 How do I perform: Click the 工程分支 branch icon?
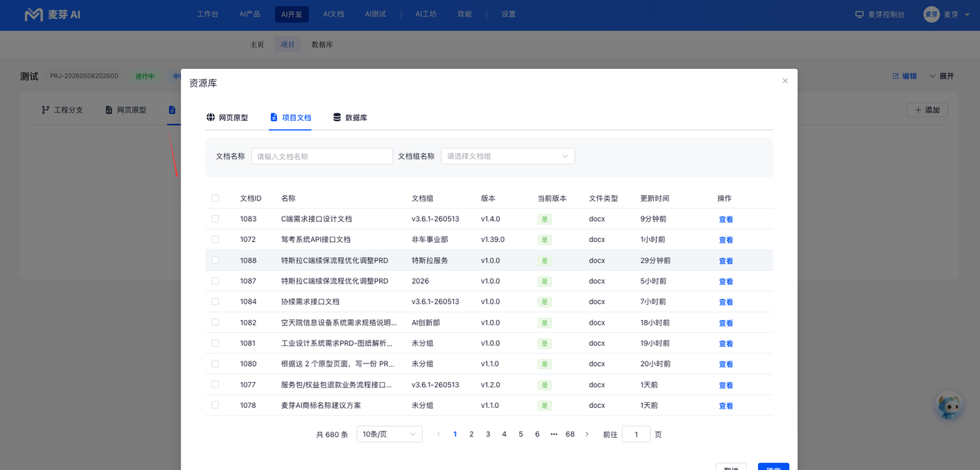click(46, 110)
